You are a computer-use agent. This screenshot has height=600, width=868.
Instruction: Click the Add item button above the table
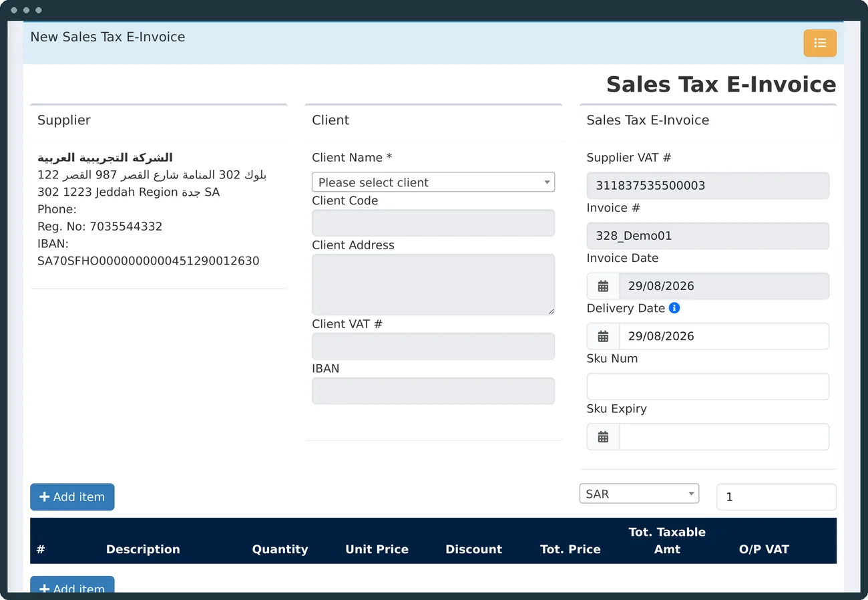(72, 497)
